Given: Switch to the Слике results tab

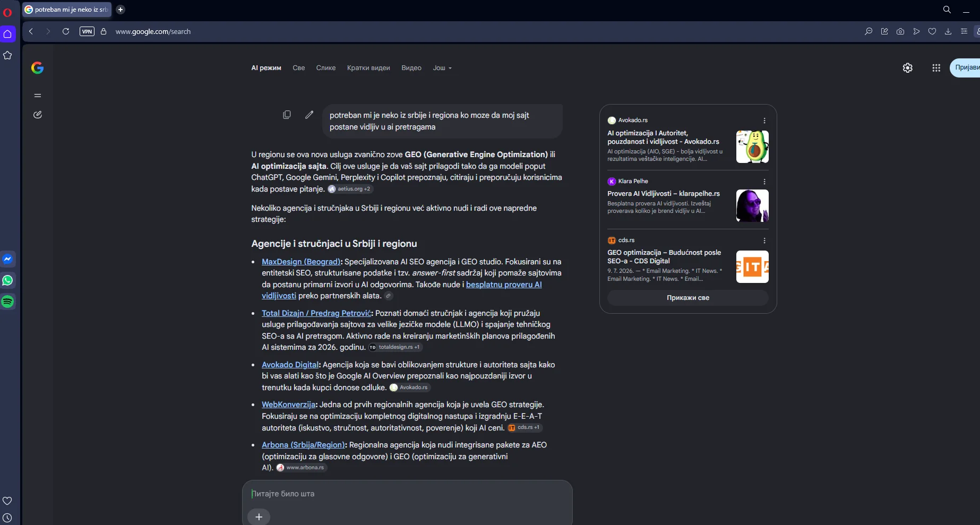Looking at the screenshot, I should tap(326, 68).
